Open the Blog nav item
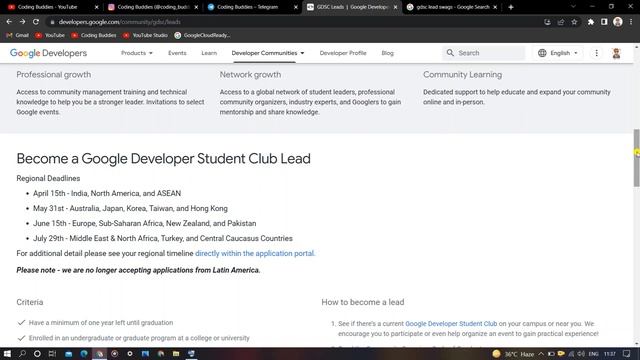This screenshot has width=640, height=360. tap(387, 53)
